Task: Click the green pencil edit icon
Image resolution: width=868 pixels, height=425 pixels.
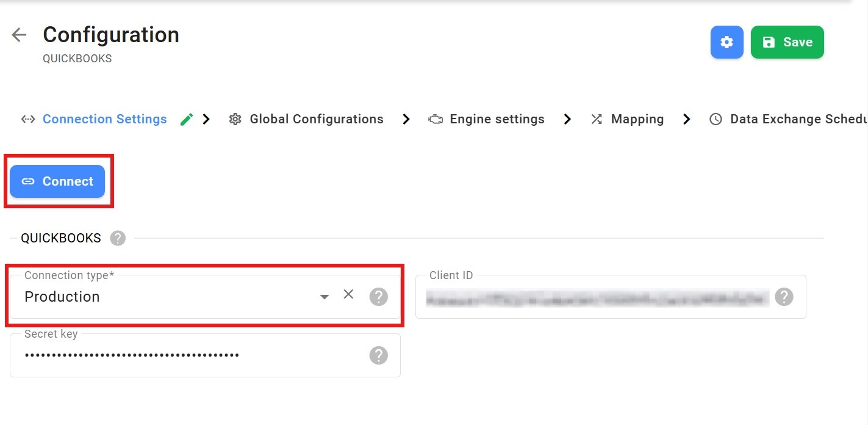Action: [187, 119]
